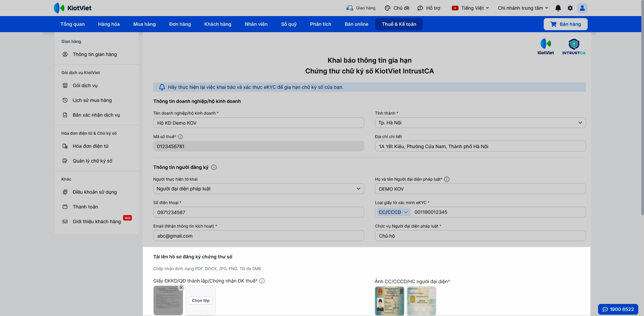Image resolution: width=644 pixels, height=316 pixels.
Task: Open the notifications bell
Action: point(558,8)
